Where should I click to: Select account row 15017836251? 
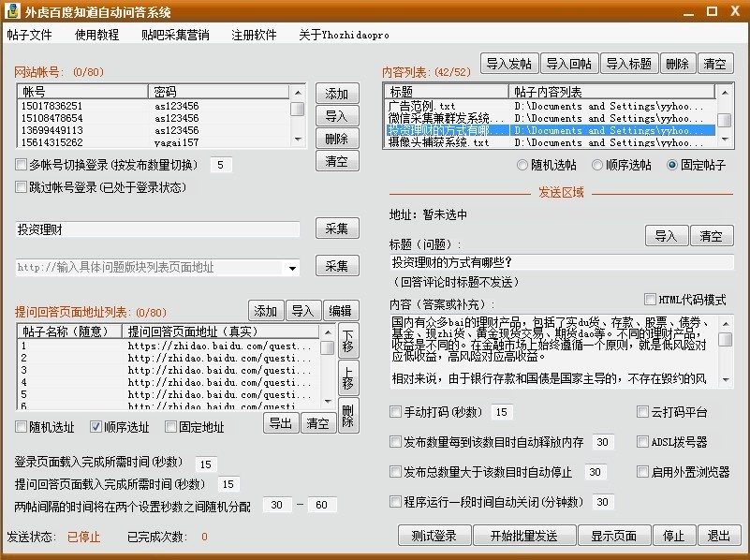coord(153,106)
